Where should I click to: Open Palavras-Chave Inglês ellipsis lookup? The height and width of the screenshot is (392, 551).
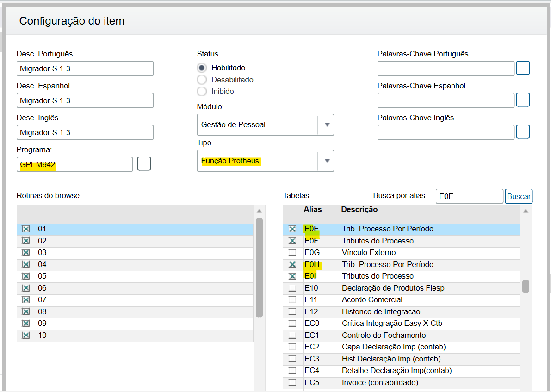click(x=523, y=132)
